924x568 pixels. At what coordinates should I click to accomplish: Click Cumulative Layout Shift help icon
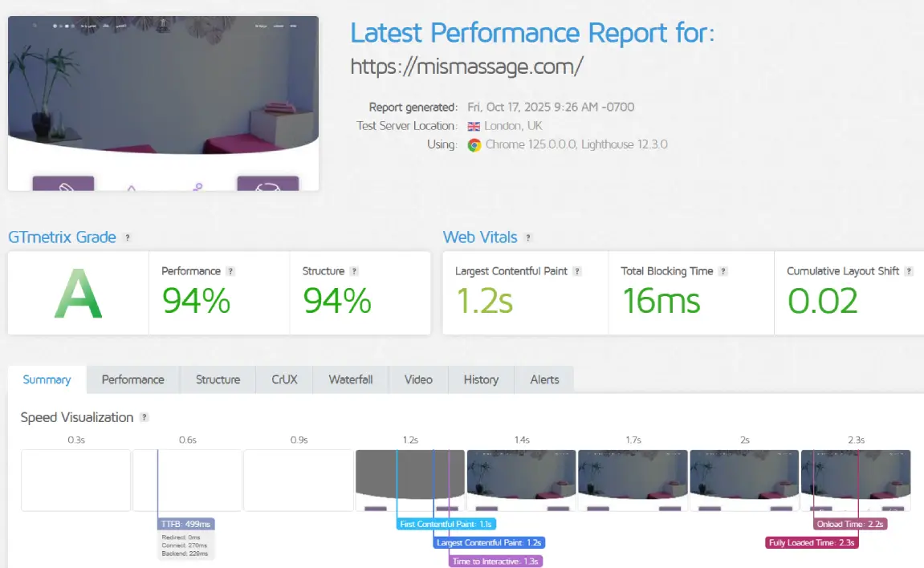coord(909,272)
